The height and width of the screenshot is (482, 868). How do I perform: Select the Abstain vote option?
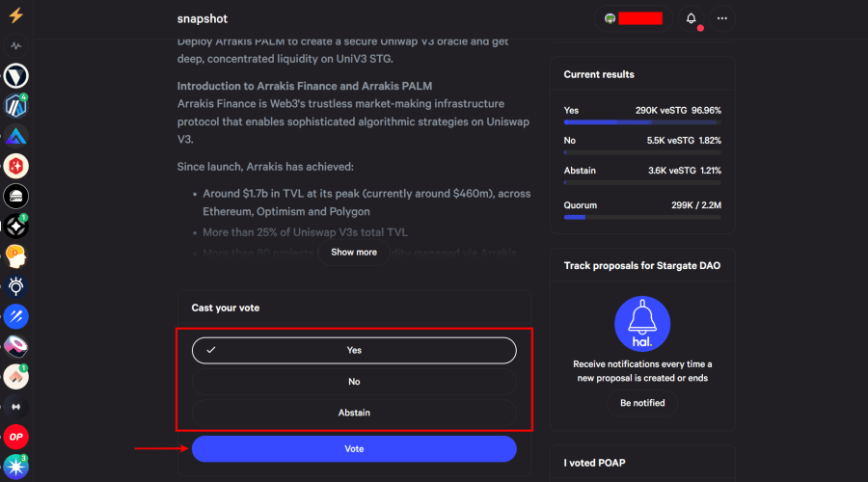click(x=354, y=413)
